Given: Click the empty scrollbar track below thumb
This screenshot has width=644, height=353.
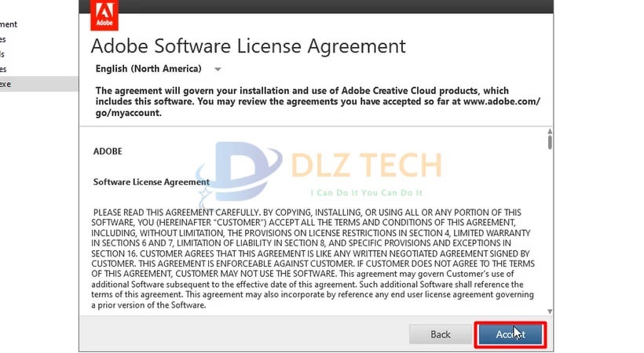Looking at the screenshot, I should (550, 235).
